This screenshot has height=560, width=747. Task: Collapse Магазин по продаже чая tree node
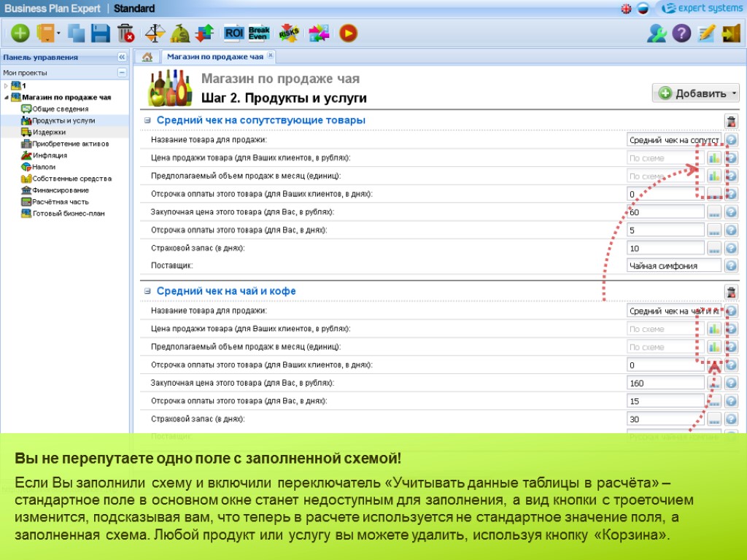click(6, 97)
